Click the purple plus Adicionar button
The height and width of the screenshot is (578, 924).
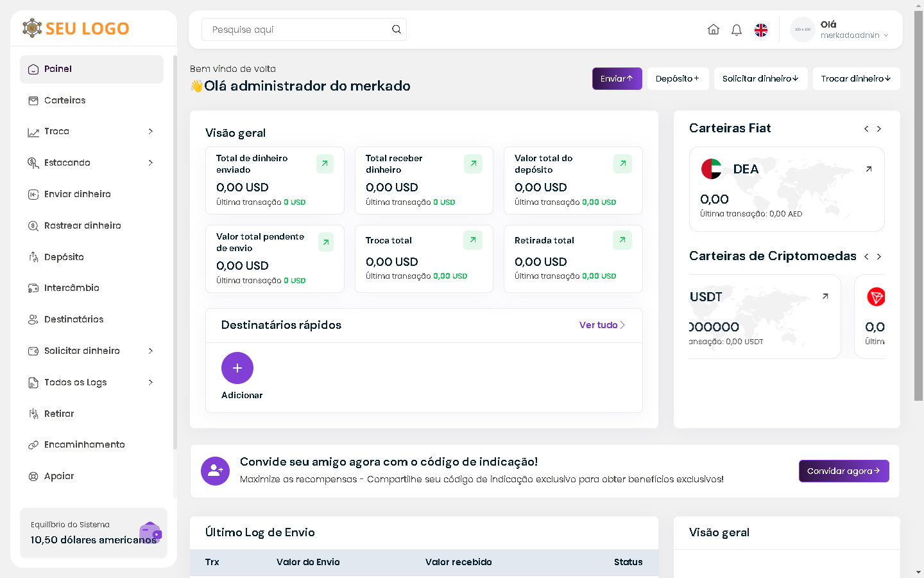coord(237,368)
